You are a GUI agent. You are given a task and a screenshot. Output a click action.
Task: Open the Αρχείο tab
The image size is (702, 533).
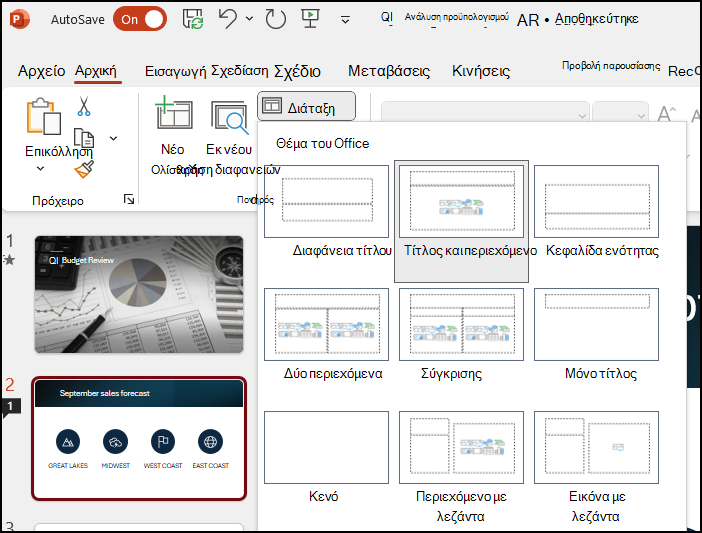pyautogui.click(x=41, y=71)
